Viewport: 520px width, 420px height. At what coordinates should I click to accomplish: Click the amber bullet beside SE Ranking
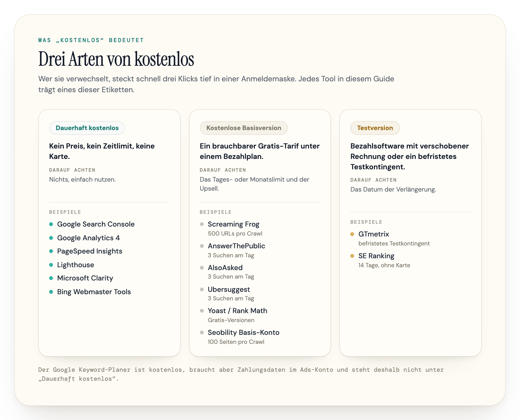[352, 256]
